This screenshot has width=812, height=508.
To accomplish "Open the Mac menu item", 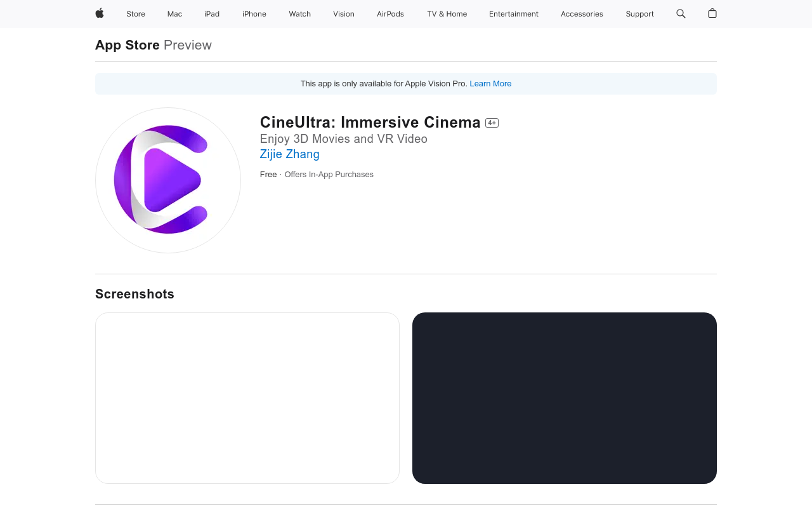I will tap(174, 14).
